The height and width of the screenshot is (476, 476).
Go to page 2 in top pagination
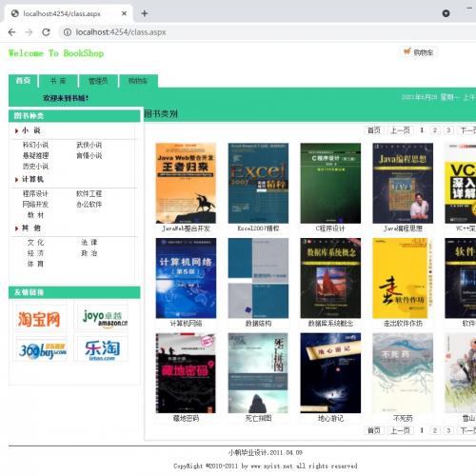[435, 130]
